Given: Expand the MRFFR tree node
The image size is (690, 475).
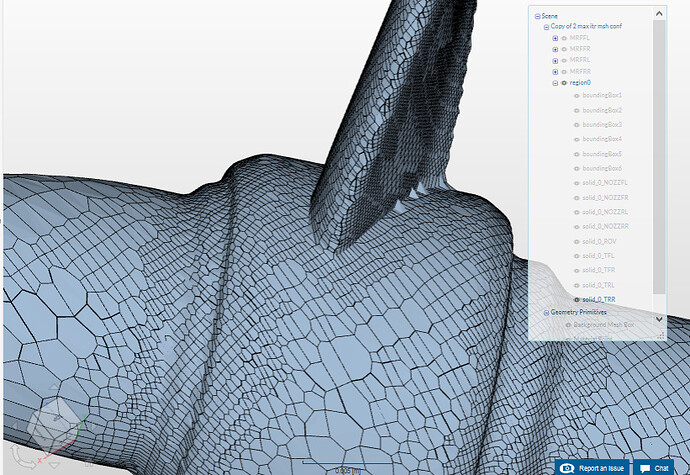Looking at the screenshot, I should pos(555,48).
